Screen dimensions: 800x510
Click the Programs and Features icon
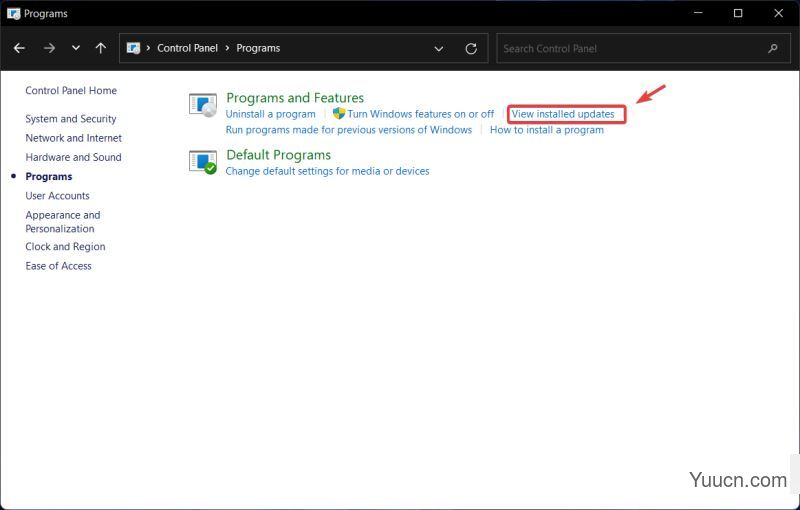[203, 105]
